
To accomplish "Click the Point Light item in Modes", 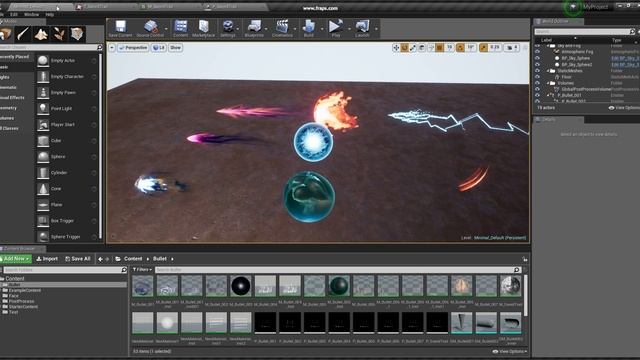I will click(61, 109).
